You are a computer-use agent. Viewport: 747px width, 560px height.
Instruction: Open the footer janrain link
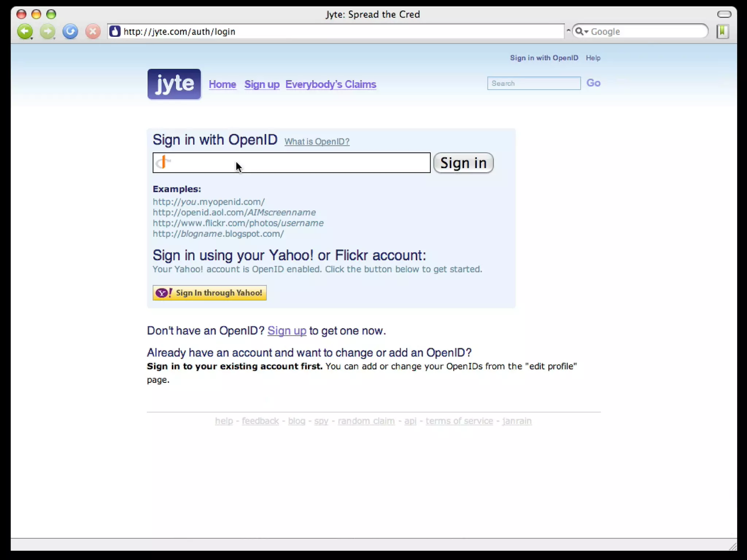517,421
